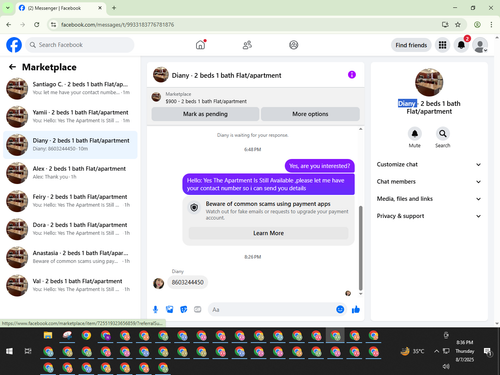Image resolution: width=500 pixels, height=375 pixels.
Task: Click Diany's avatar beside the phone number
Action: (x=158, y=283)
